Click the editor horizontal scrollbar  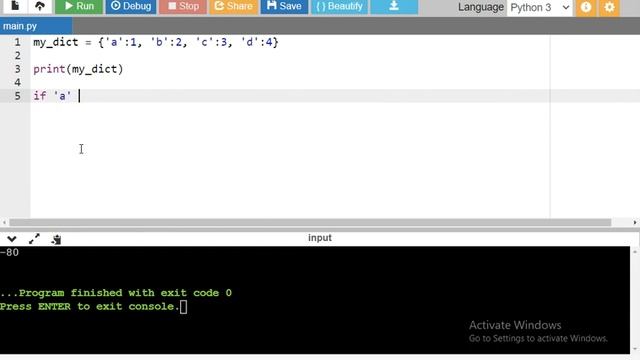point(310,222)
